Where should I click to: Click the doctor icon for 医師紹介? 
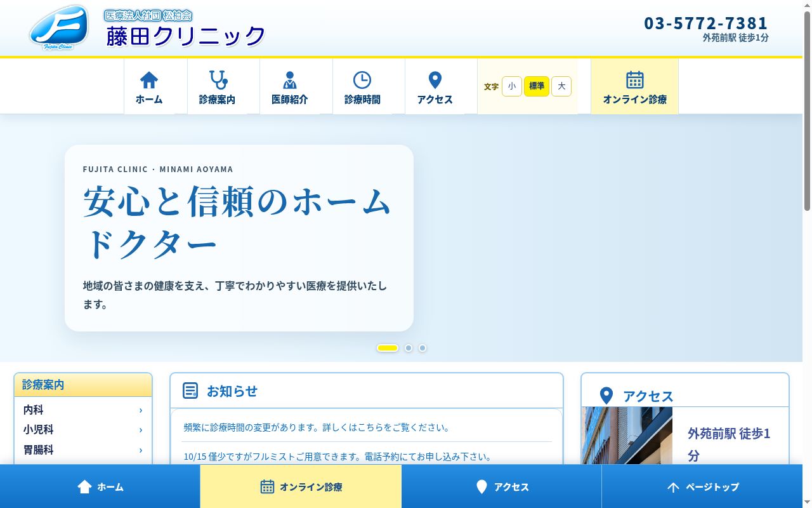[290, 80]
